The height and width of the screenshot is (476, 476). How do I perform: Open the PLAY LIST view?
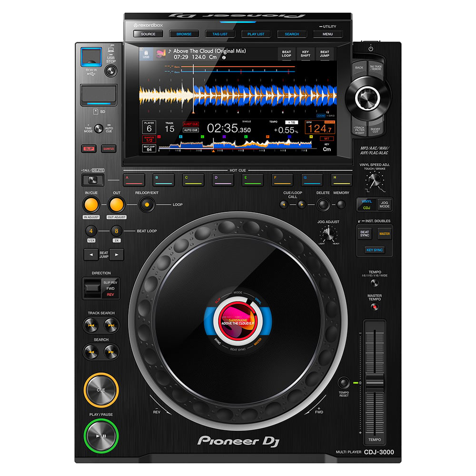coord(256,34)
